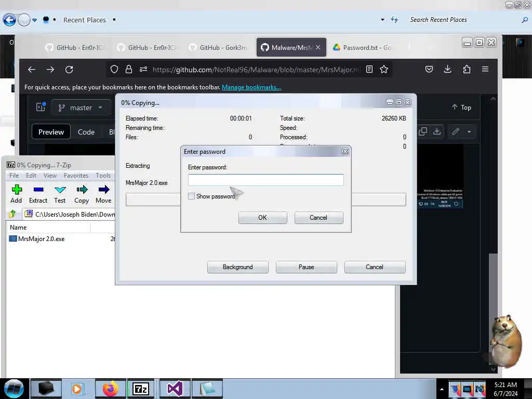Close the Malware/MrsMajor browser tab
Screen dimensions: 532x399
(x=318, y=47)
